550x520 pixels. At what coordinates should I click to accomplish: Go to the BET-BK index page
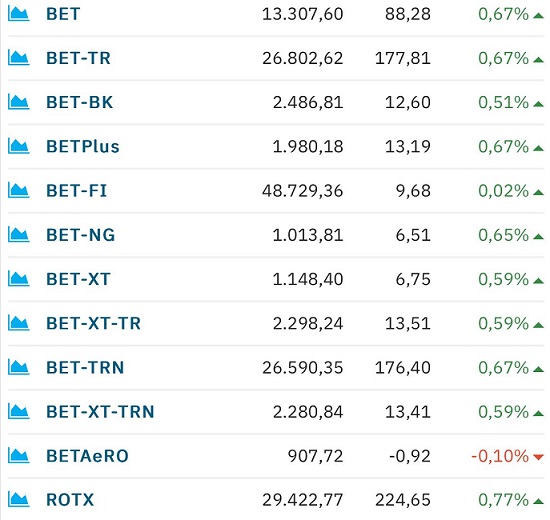pyautogui.click(x=80, y=102)
